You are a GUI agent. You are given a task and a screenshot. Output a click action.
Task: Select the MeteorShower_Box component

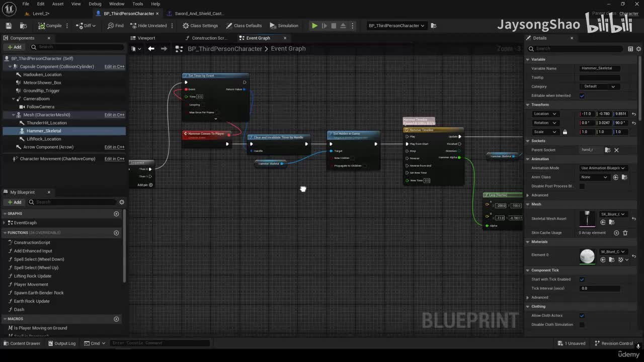click(x=42, y=82)
